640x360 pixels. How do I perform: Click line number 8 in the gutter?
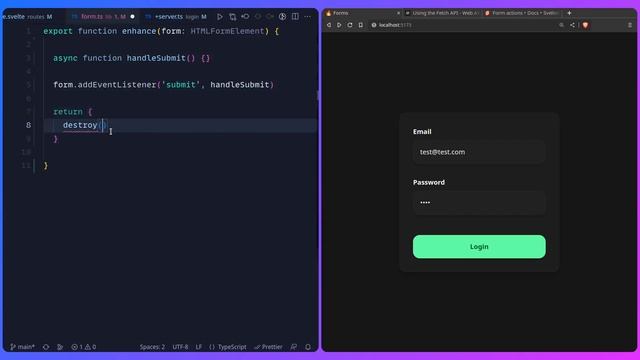pyautogui.click(x=28, y=125)
